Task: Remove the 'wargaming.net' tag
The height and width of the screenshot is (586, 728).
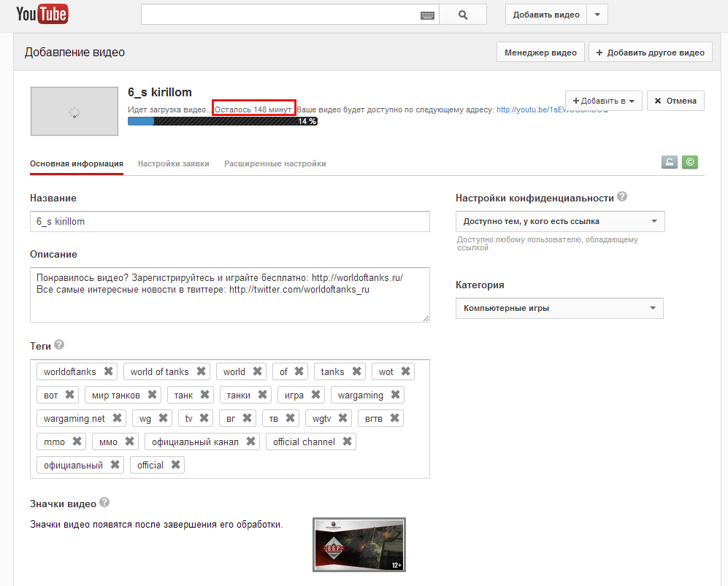Action: 117,418
